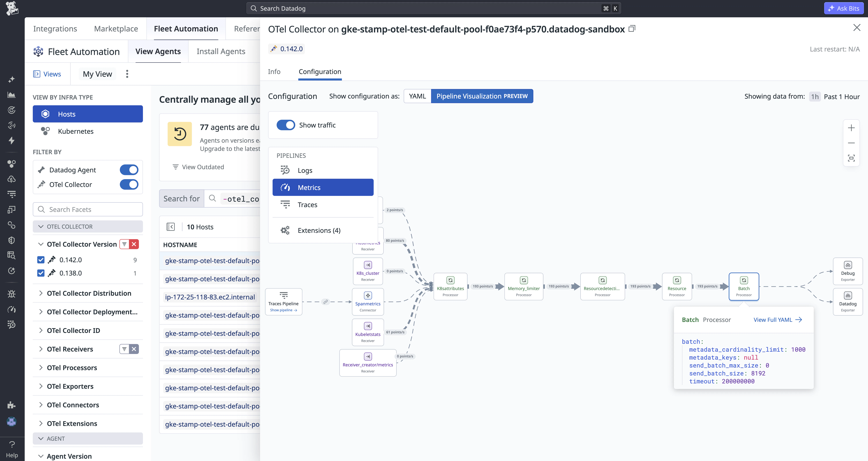Copy hostname using icon beside title
This screenshot has height=461, width=868.
632,29
